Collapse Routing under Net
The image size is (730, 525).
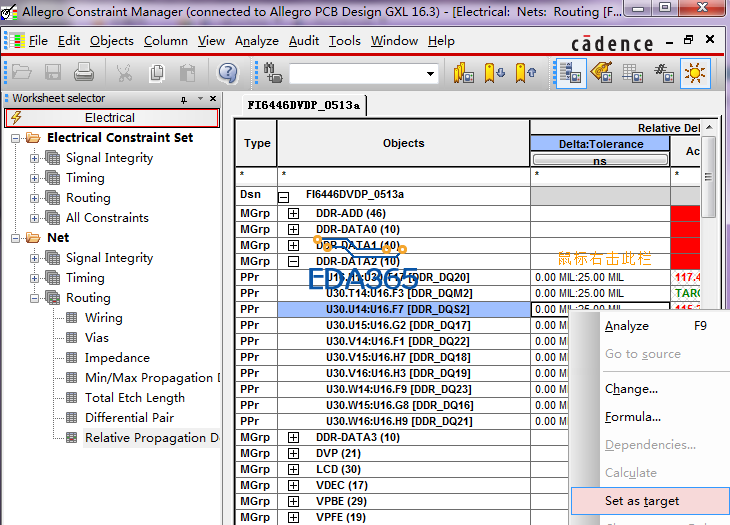click(34, 298)
